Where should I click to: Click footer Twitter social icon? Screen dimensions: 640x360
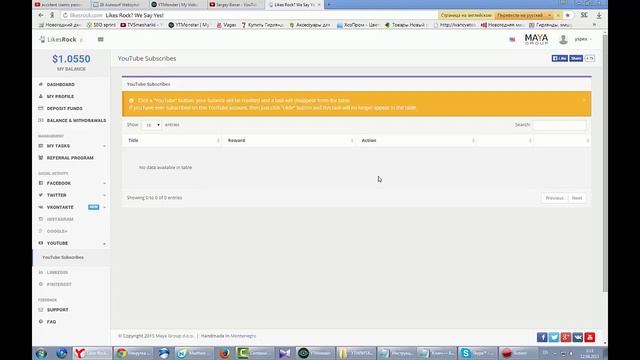(554, 337)
